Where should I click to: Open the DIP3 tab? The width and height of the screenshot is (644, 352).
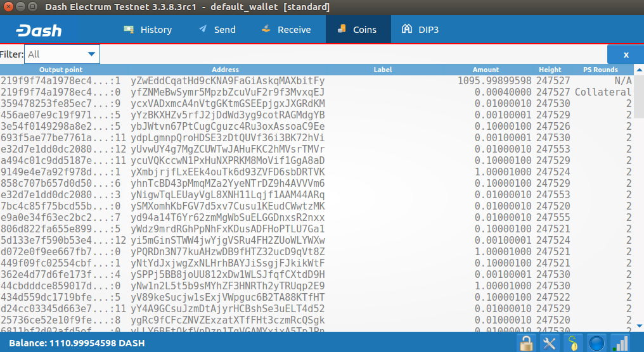(x=421, y=30)
